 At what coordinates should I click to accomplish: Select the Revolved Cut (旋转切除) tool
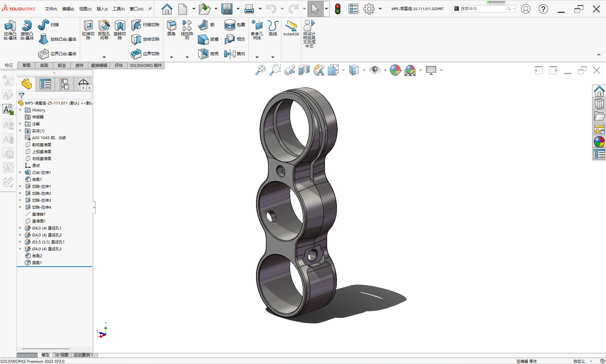point(120,30)
